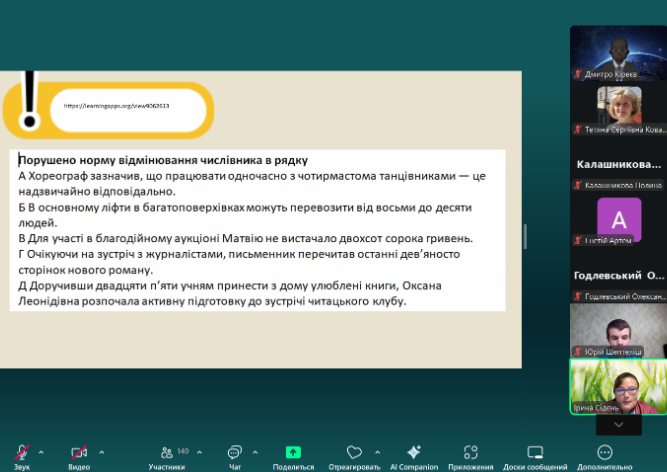
Task: Click the learningapps.org link on slide
Action: click(x=117, y=105)
